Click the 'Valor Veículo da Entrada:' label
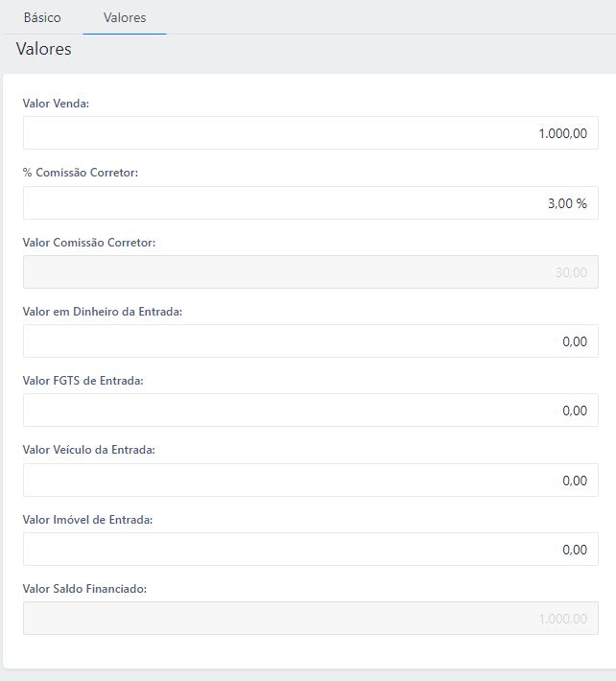 [88, 450]
